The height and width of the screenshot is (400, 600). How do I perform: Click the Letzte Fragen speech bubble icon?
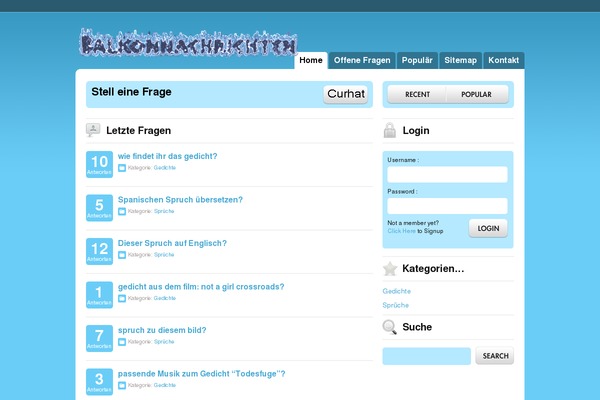93,130
